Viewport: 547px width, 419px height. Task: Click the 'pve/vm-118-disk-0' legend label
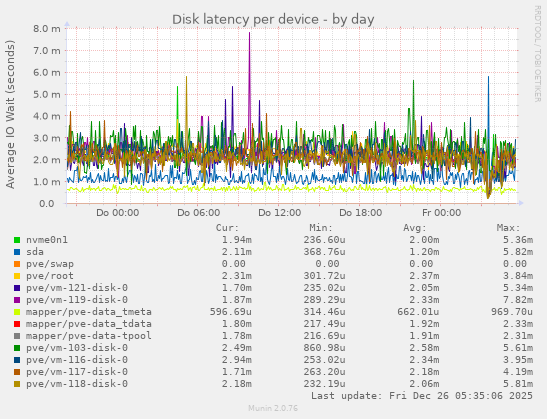point(77,384)
